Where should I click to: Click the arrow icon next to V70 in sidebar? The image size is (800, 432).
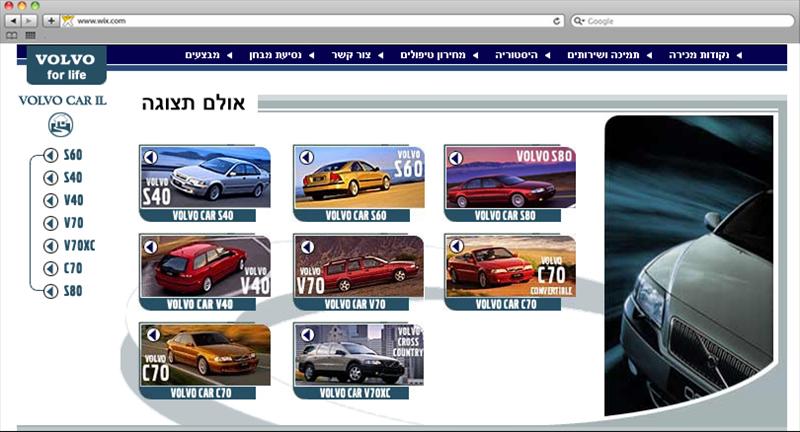[x=51, y=223]
